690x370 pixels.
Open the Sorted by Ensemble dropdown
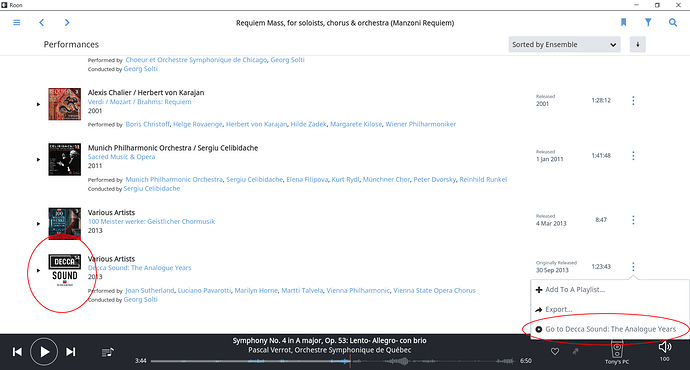click(565, 44)
